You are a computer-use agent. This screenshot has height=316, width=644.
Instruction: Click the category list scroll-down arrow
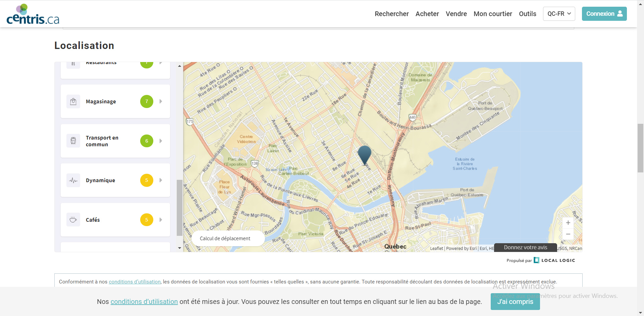179,248
